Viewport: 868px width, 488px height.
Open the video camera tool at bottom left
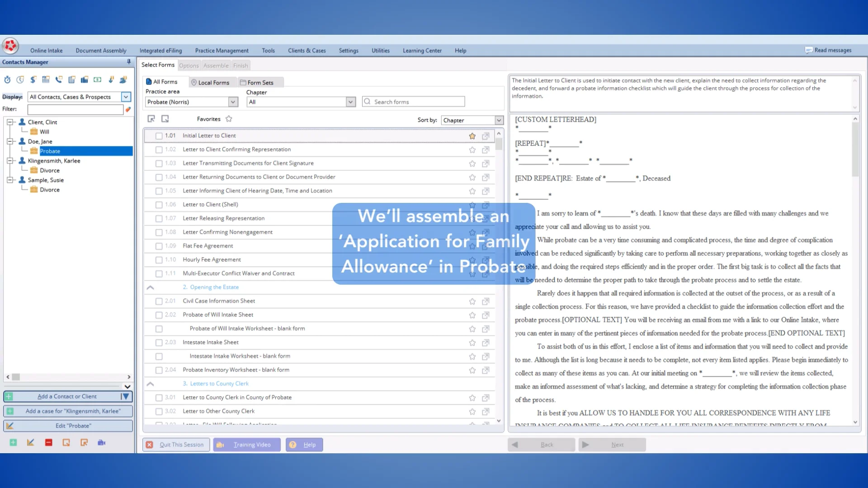pos(101,442)
